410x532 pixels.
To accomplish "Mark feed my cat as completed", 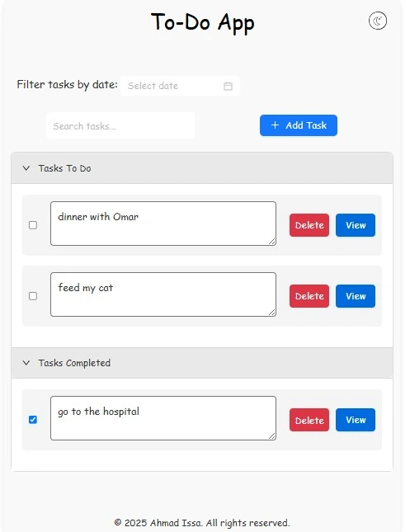I will pos(33,296).
